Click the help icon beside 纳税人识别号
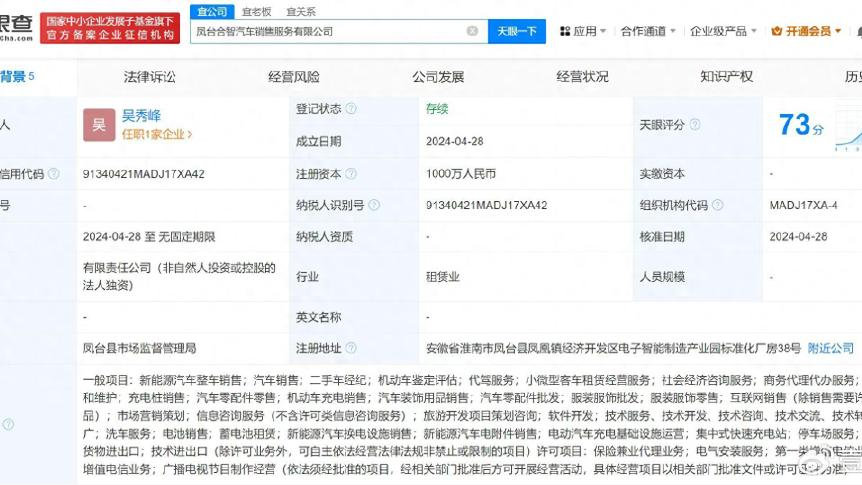 [374, 205]
